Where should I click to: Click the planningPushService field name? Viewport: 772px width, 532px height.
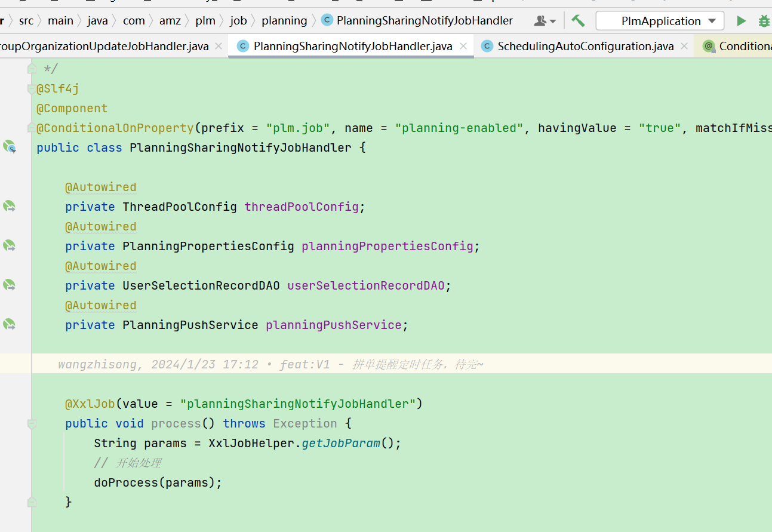[x=334, y=325]
